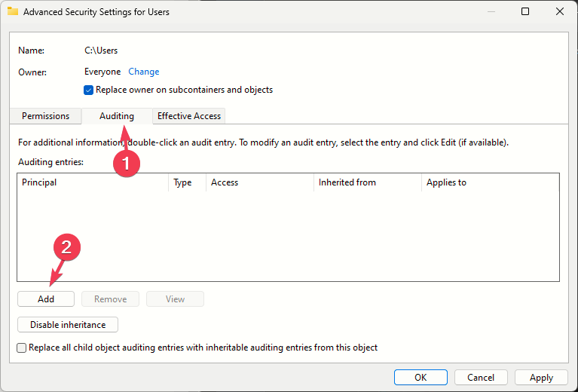Click the Cancel button

coord(481,378)
